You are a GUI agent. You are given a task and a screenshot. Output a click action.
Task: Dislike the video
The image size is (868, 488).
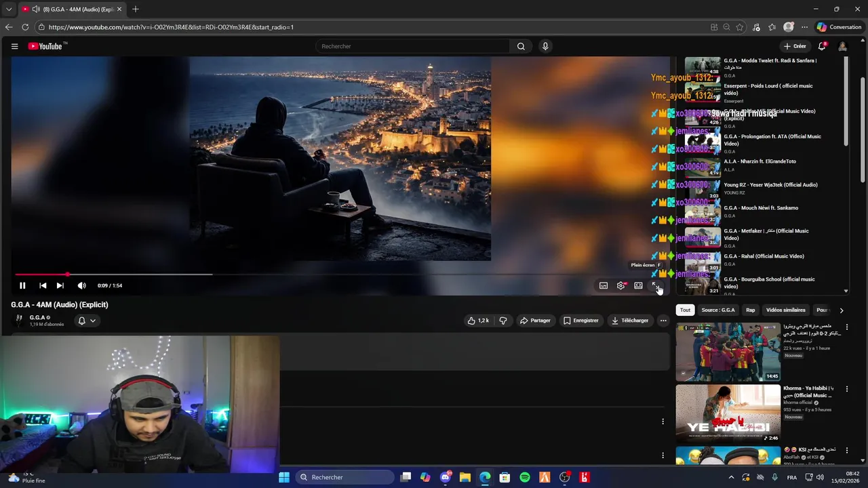503,321
